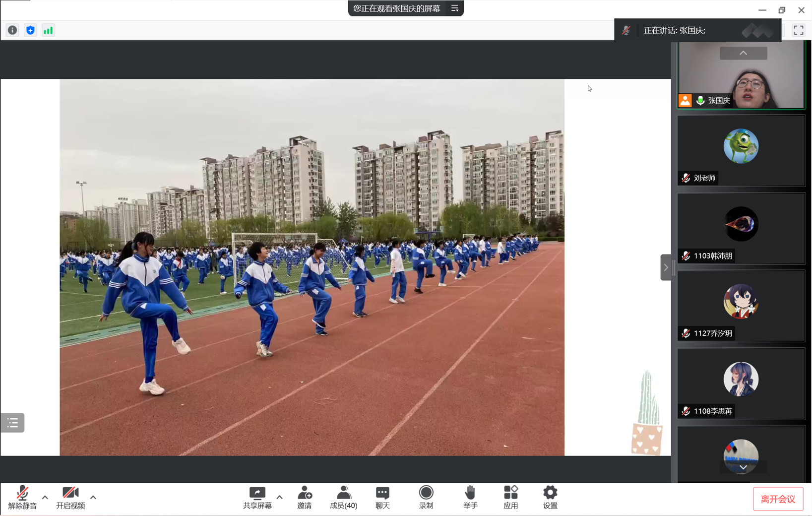Open the Apps (应用) icon
Screen dimensions: 812x516
click(510, 497)
